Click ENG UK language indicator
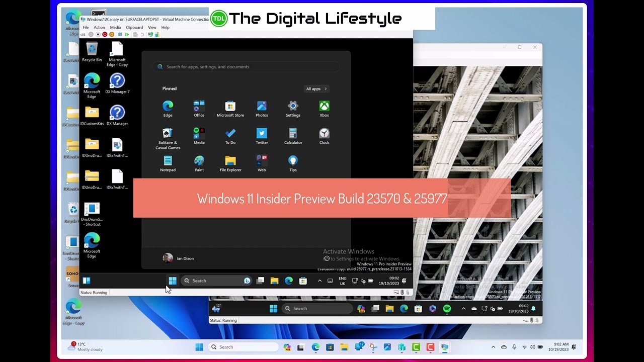Screen dimensions: 644x362 click(342, 281)
